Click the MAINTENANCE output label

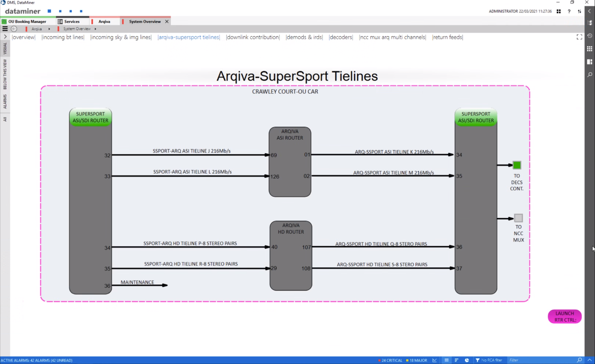(137, 282)
